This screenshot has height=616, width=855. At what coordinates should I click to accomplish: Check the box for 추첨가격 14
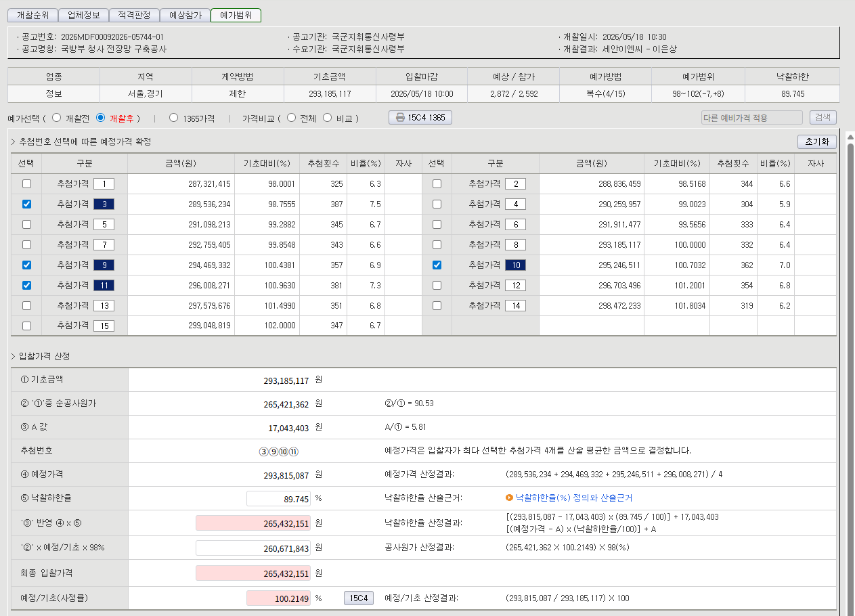pyautogui.click(x=437, y=305)
